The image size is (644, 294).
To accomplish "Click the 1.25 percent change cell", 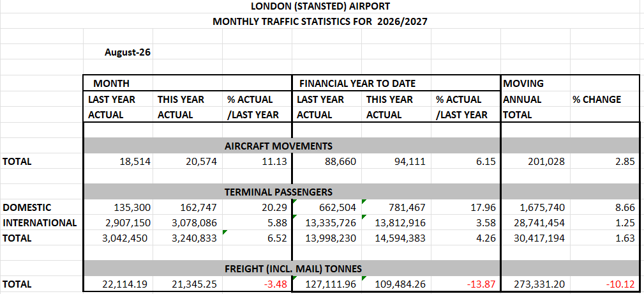I will click(604, 222).
